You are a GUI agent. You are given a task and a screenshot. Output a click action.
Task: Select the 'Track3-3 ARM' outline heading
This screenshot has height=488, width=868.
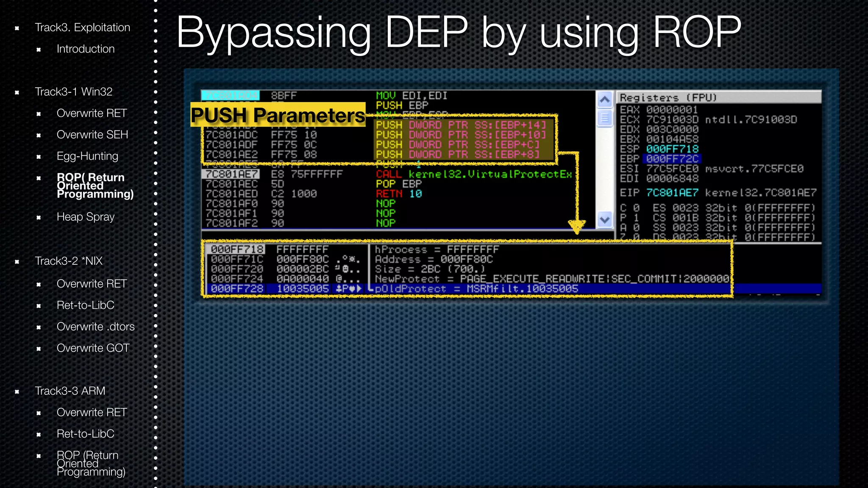point(70,391)
